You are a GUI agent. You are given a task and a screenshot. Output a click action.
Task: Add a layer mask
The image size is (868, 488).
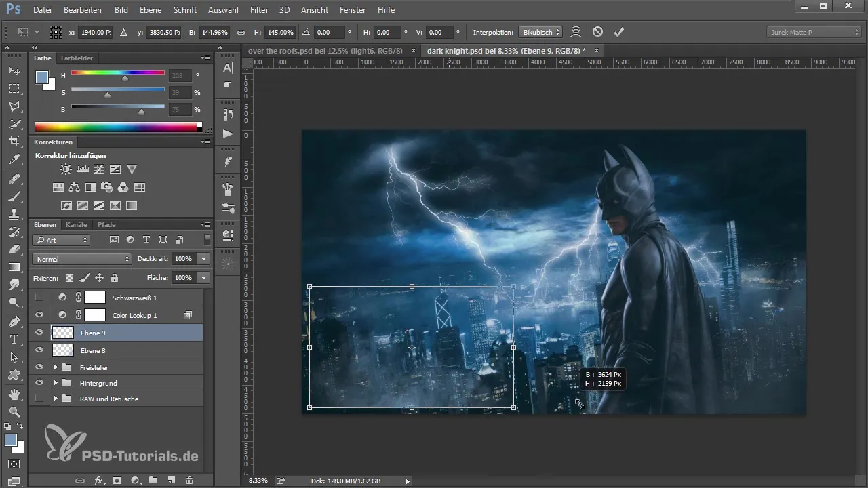click(x=117, y=480)
